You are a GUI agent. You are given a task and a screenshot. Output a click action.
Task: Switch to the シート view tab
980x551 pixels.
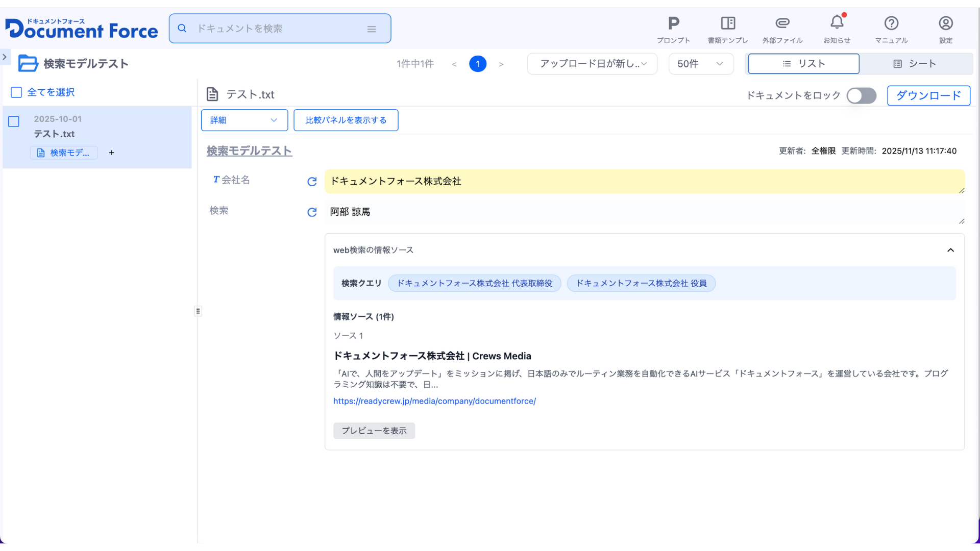(915, 64)
